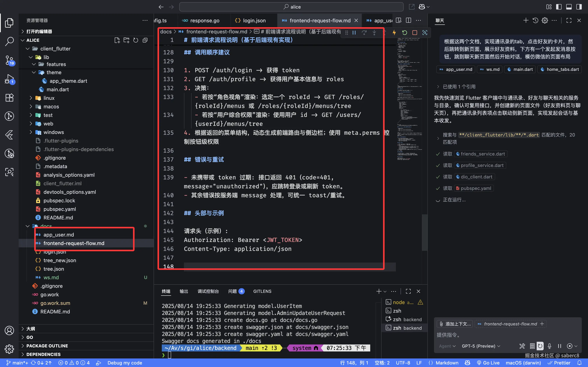Open chat history clock icon
This screenshot has width=588, height=367.
535,20
